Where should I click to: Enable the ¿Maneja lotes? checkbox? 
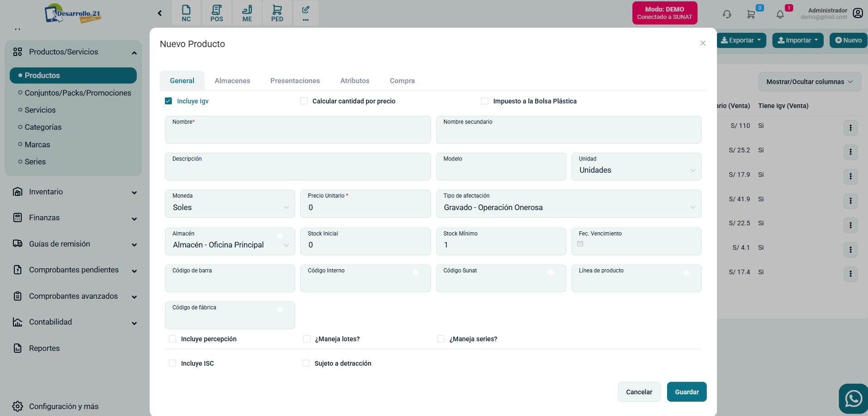click(x=307, y=339)
